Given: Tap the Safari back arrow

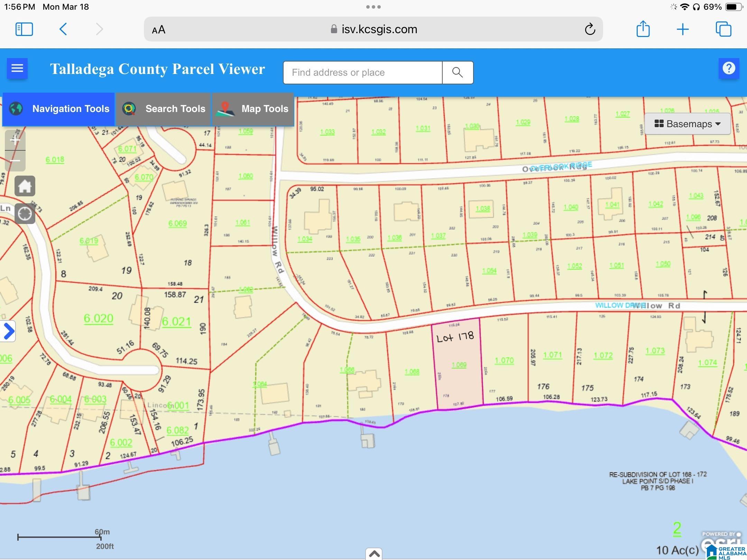Looking at the screenshot, I should 63,29.
